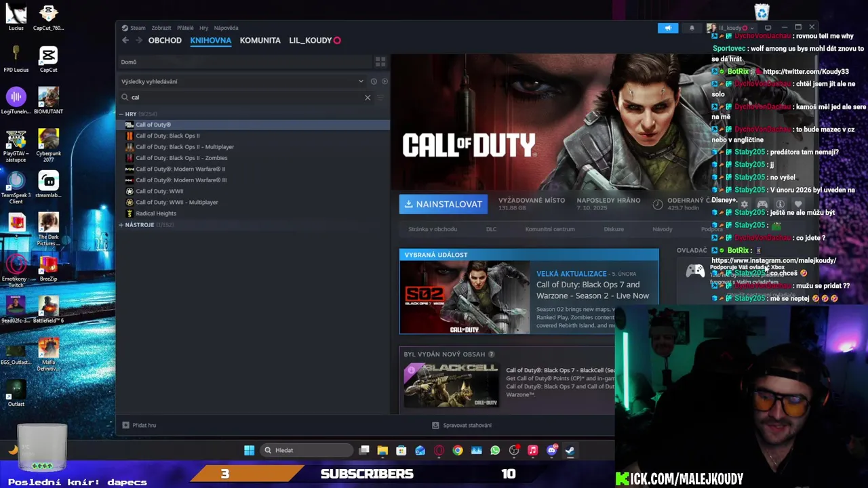Open the Komunitní centrum link
The width and height of the screenshot is (868, 488).
click(x=550, y=229)
